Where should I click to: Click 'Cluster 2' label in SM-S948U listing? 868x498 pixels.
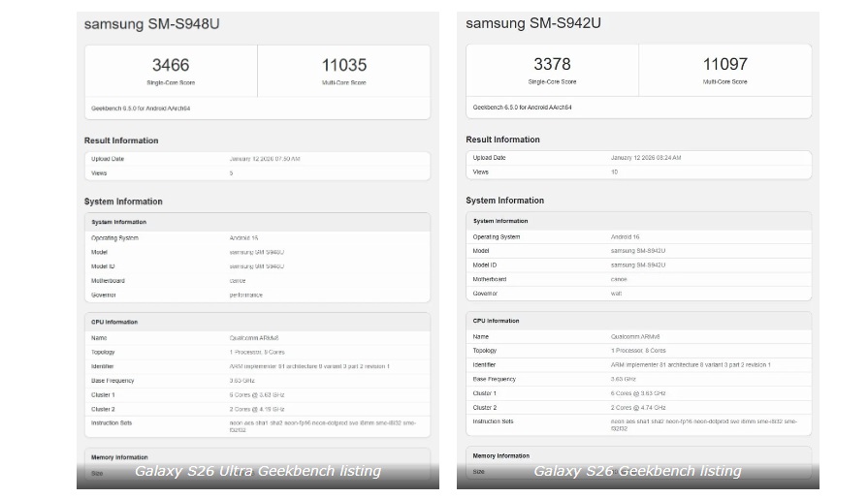point(103,410)
